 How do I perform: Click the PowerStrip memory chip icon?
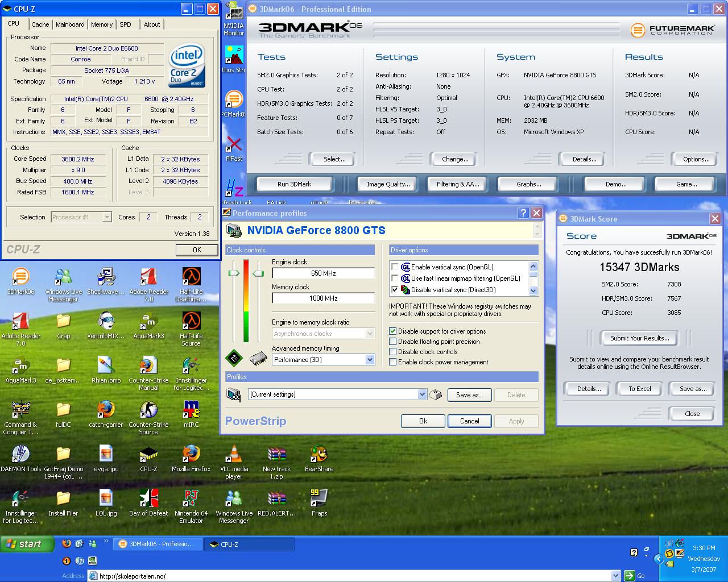pyautogui.click(x=258, y=359)
